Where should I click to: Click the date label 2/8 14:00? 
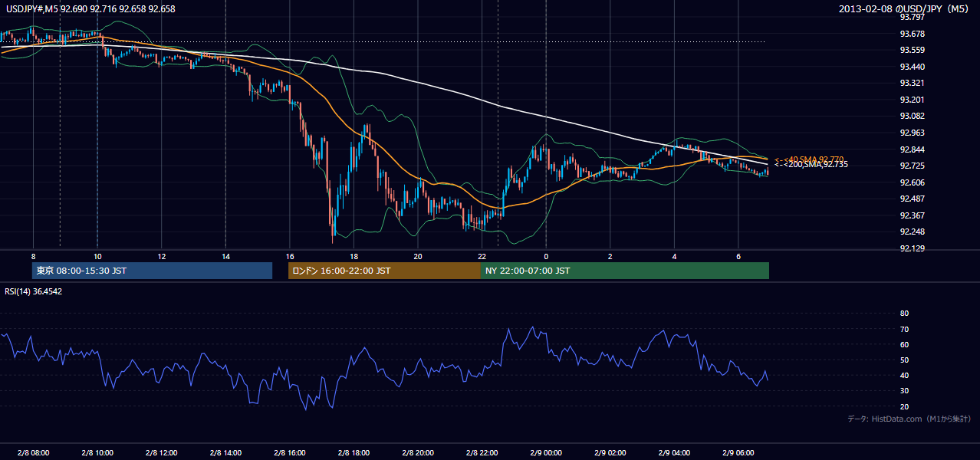point(225,453)
